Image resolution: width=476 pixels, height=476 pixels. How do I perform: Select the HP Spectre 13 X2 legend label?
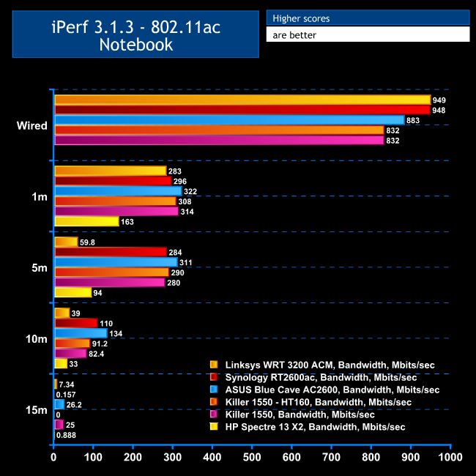[x=315, y=427]
